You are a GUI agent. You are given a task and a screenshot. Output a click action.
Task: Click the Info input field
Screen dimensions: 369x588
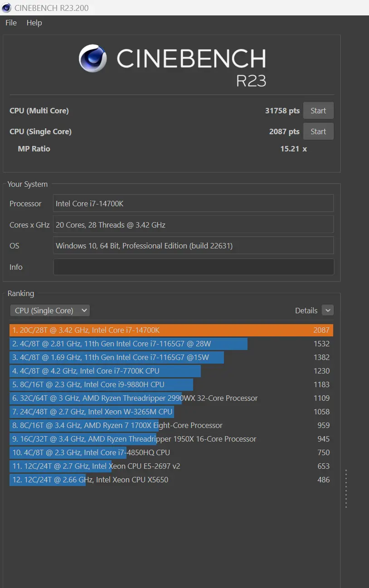point(194,267)
